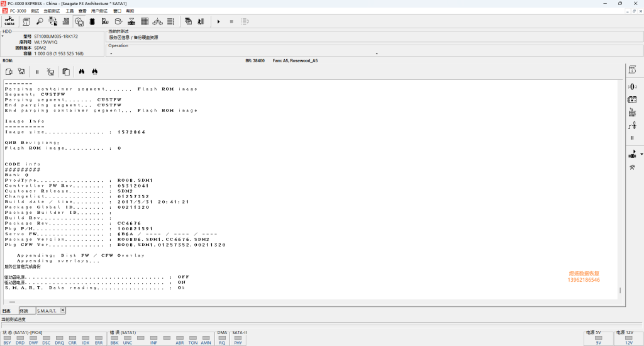This screenshot has height=346, width=644.
Task: Click the running figure exit toolbar icon
Action: [201, 21]
